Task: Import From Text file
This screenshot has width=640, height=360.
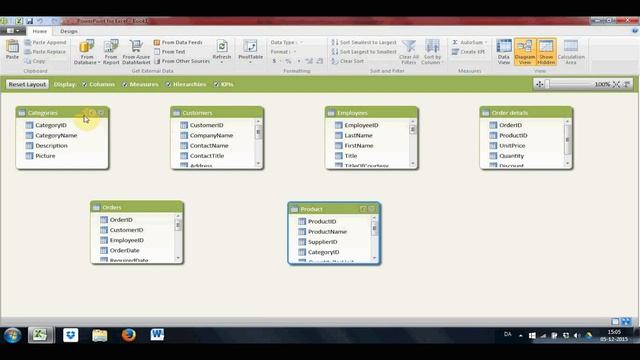Action: click(x=170, y=52)
